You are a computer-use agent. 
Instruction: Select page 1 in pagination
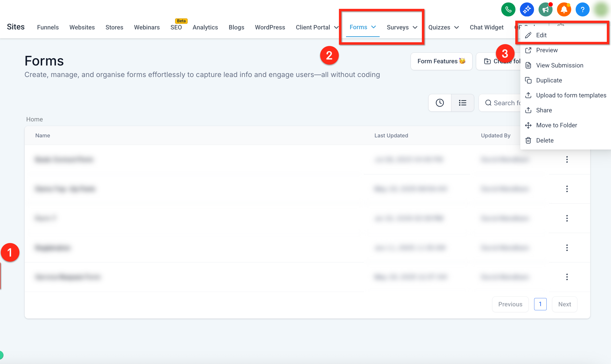(x=540, y=304)
